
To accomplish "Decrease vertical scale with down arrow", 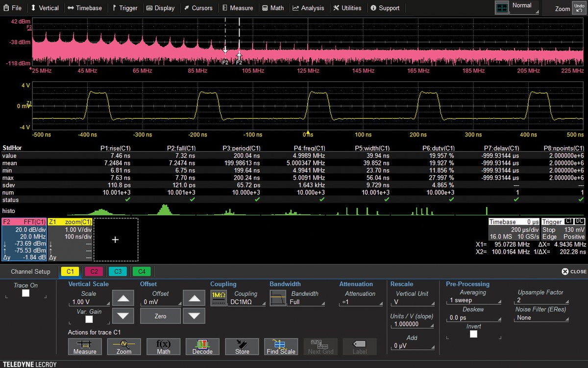I will coord(123,316).
